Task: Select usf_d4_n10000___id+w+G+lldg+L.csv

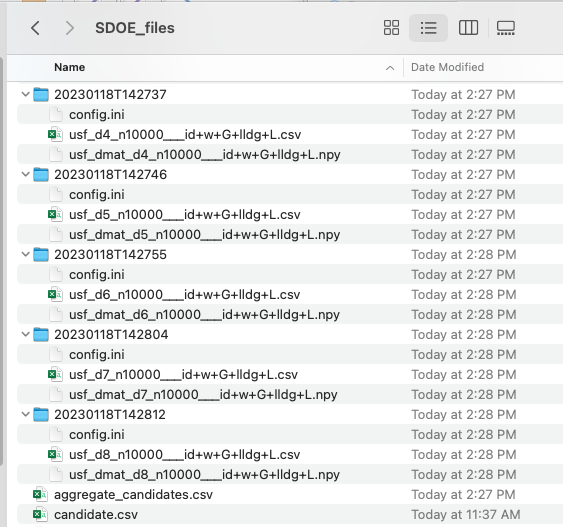Action: point(185,135)
